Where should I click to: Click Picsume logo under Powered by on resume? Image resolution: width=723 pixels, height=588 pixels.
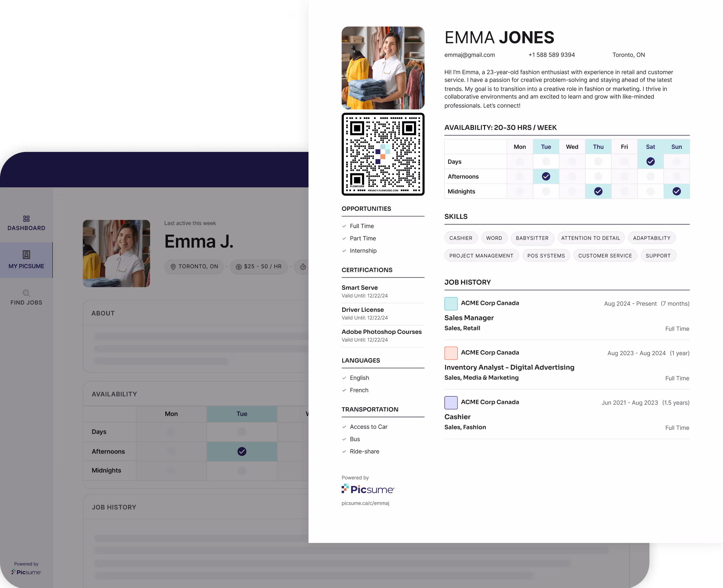click(368, 489)
